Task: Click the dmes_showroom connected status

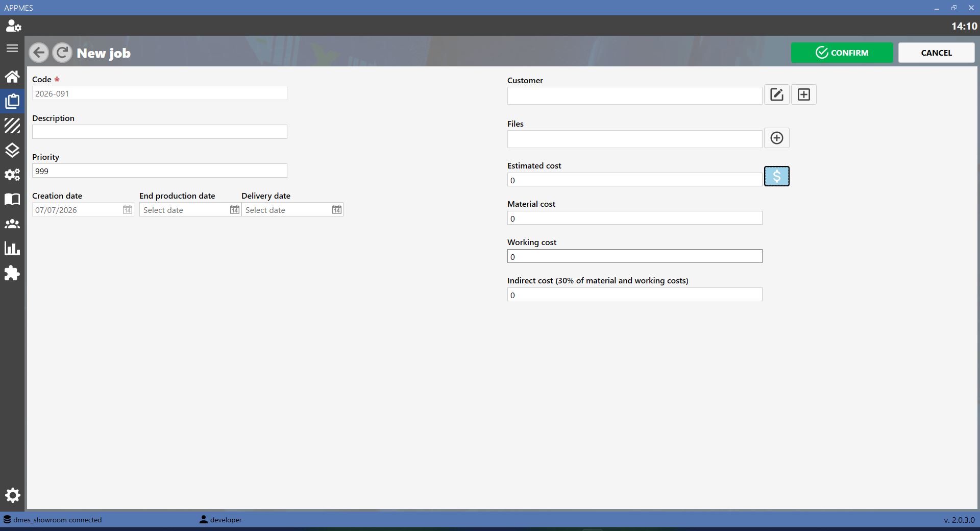Action: [53, 520]
